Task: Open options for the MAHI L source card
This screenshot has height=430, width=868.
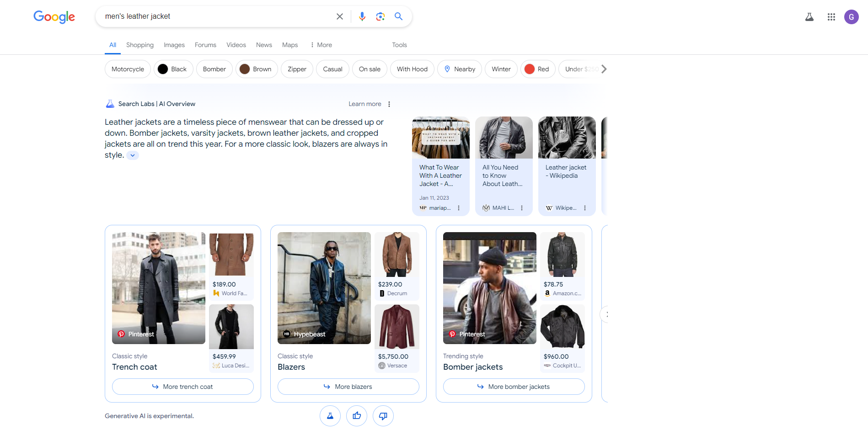Action: point(522,208)
